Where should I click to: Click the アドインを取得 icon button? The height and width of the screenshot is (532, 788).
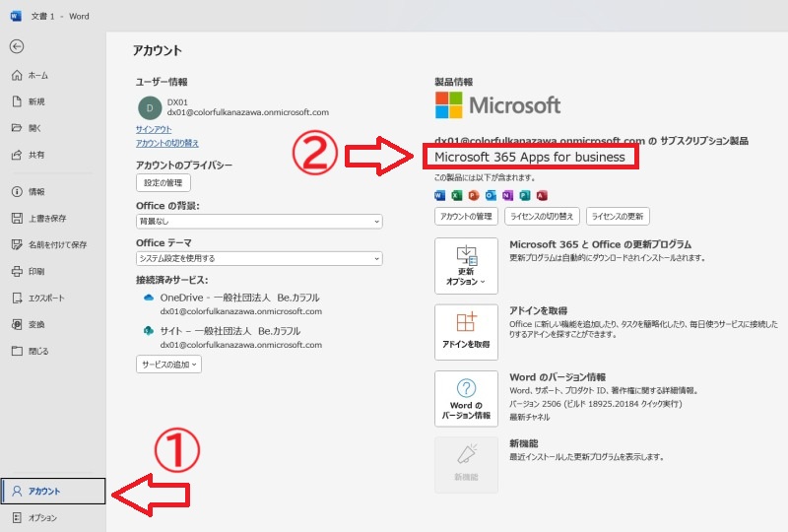coord(466,331)
